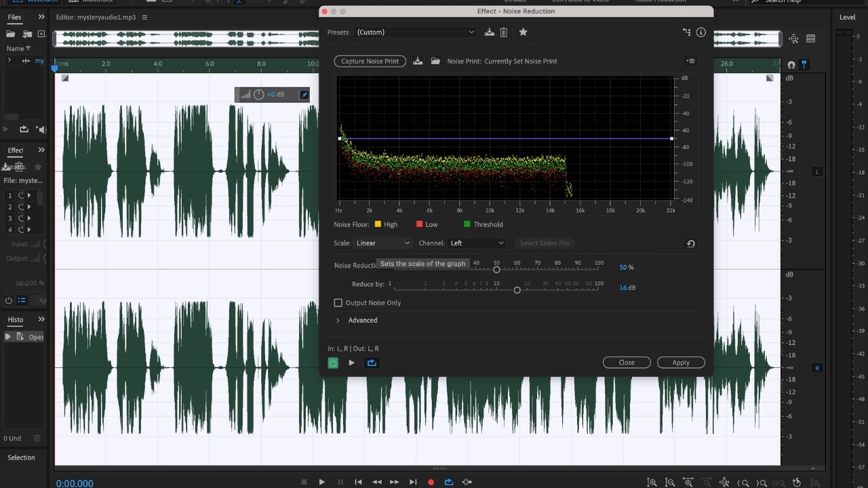Image resolution: width=868 pixels, height=488 pixels.
Task: Select the Files panel tab
Action: click(14, 17)
